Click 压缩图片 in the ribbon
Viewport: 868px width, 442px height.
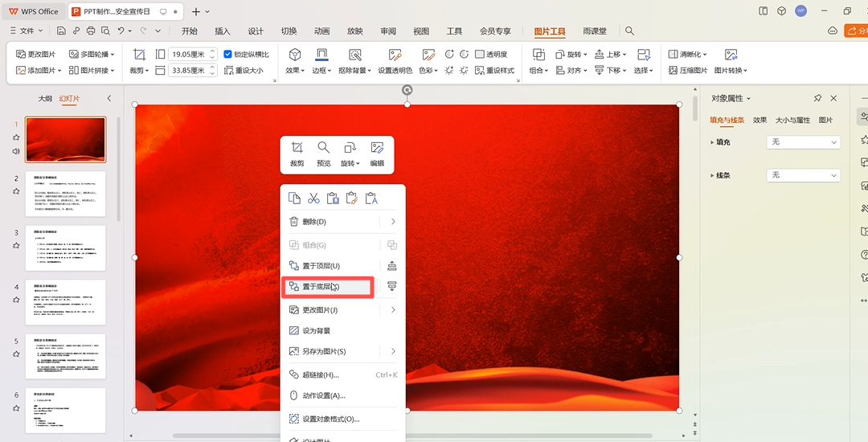[687, 70]
